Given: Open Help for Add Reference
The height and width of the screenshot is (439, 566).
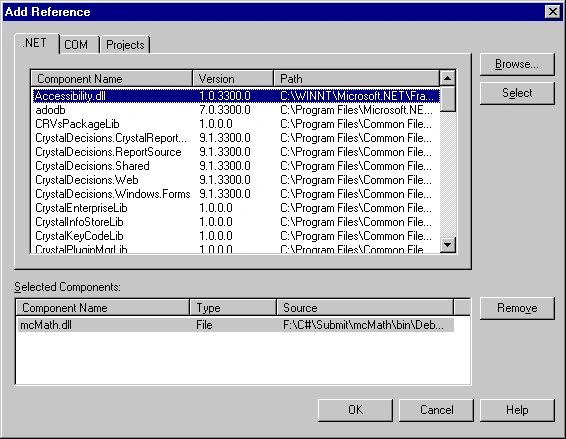Looking at the screenshot, I should pos(517,410).
